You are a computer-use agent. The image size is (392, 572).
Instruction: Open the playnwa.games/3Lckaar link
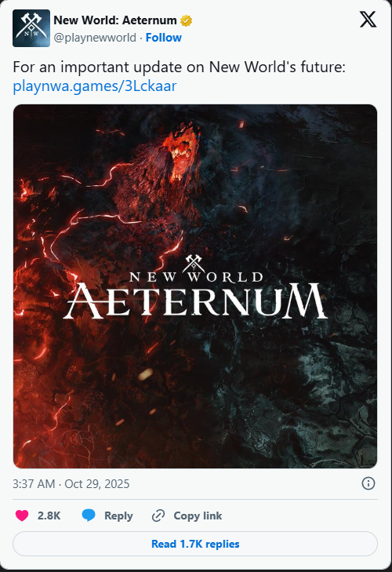coord(94,86)
